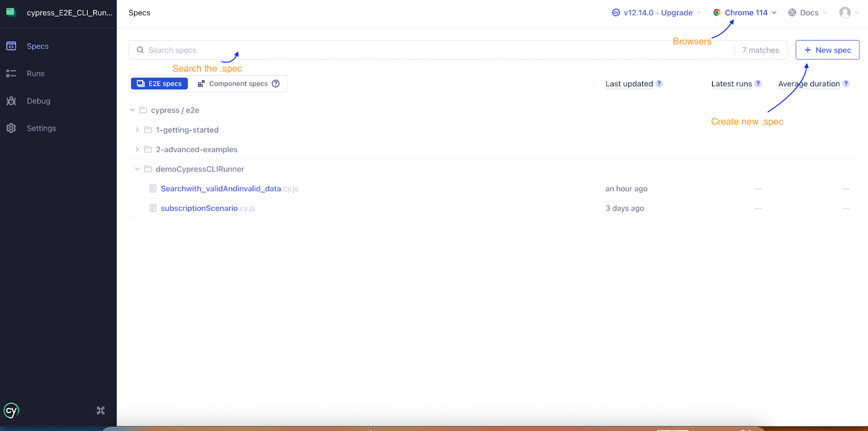
Task: Click the cypress_E2E_CLI_Run project name
Action: click(69, 12)
